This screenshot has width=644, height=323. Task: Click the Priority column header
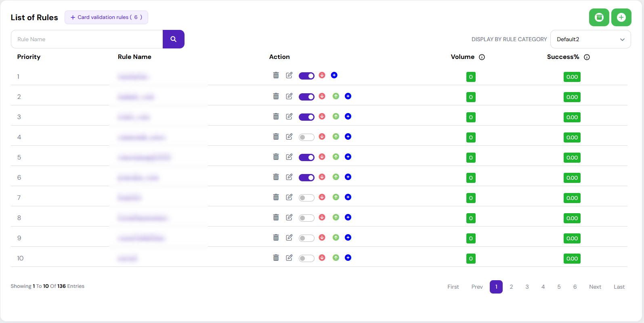tap(29, 57)
